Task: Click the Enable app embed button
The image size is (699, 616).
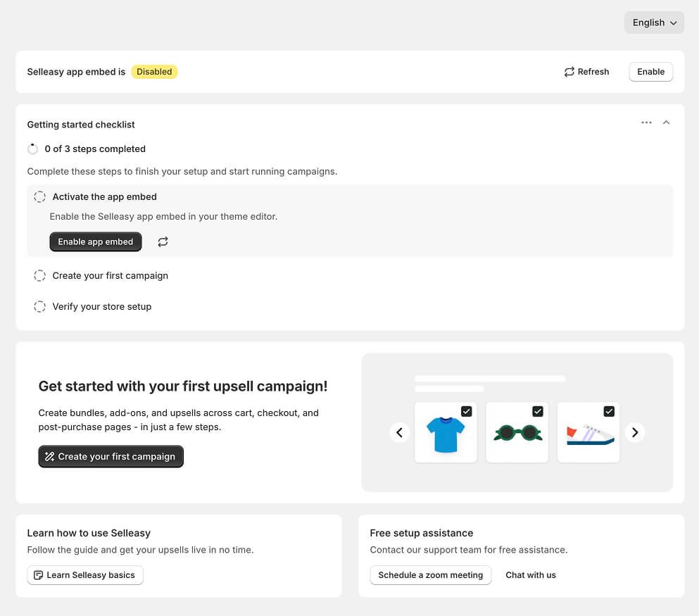Action: click(96, 241)
